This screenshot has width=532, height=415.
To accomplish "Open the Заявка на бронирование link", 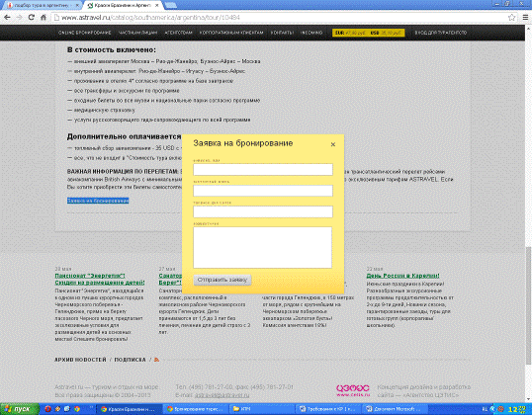I will (98, 201).
